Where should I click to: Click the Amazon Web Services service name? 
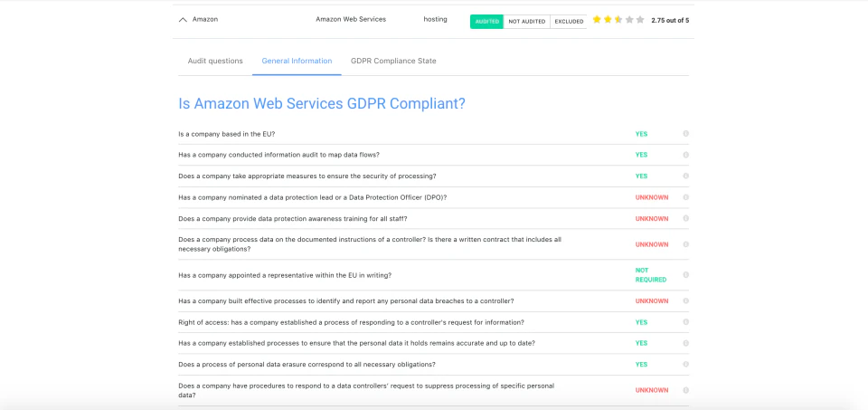click(351, 19)
